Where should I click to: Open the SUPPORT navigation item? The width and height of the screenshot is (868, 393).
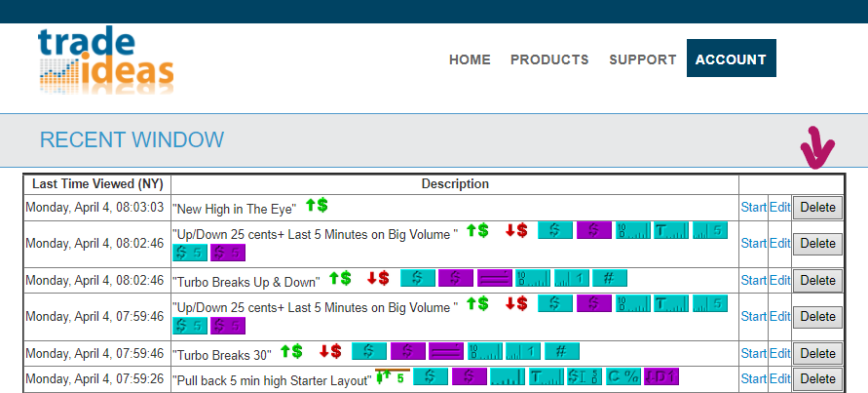(x=642, y=59)
